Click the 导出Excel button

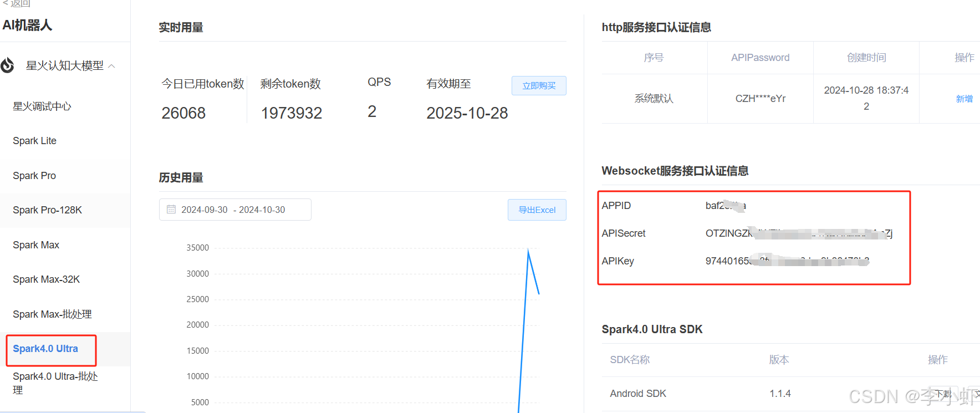(x=537, y=210)
